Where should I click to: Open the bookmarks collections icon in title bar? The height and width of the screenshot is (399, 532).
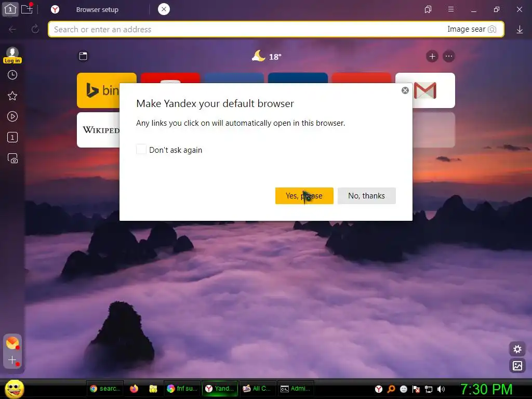pyautogui.click(x=428, y=9)
